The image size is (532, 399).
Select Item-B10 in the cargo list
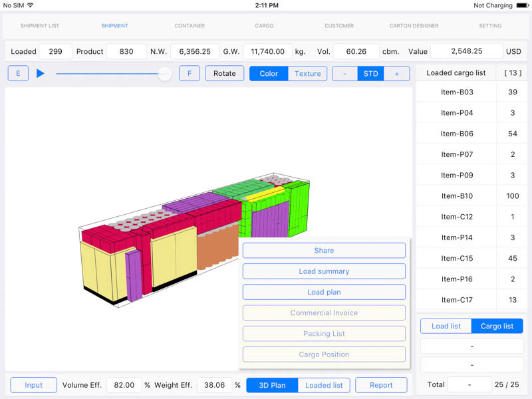[471, 196]
